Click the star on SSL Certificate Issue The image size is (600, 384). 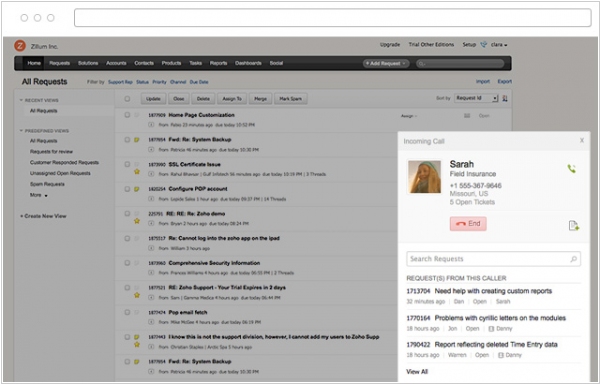137,172
